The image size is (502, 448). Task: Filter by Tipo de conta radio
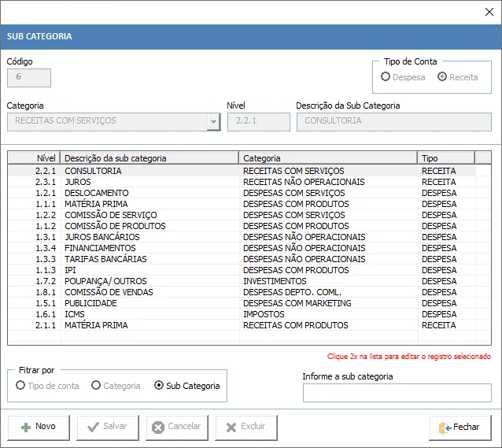coord(20,386)
